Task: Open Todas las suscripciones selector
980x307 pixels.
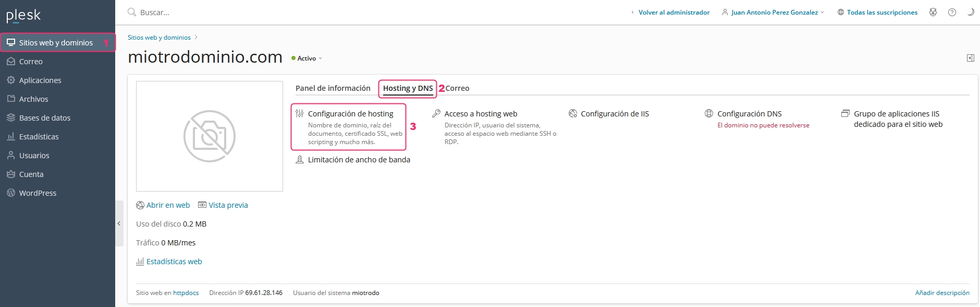Action: pyautogui.click(x=878, y=13)
